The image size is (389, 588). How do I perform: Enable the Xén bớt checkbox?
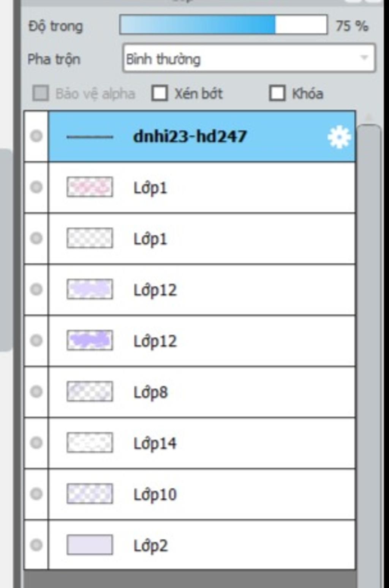pyautogui.click(x=160, y=93)
